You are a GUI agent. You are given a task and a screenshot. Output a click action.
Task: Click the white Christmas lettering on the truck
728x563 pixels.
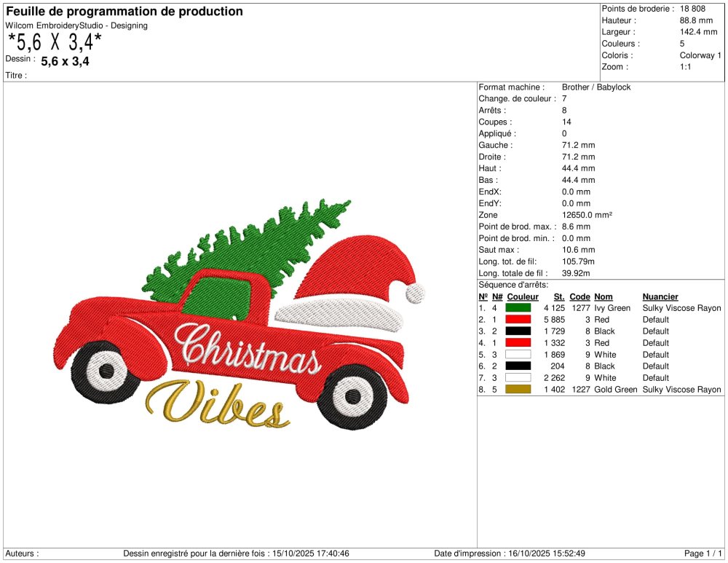pyautogui.click(x=248, y=350)
